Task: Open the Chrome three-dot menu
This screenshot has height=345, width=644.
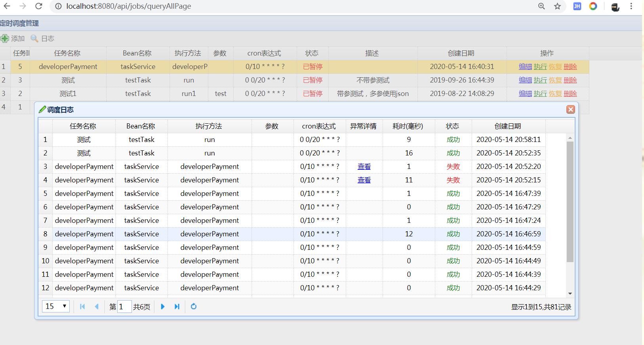Action: coord(631,6)
